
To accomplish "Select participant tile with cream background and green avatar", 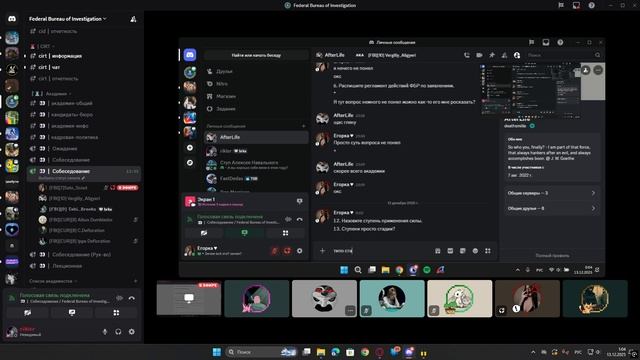I will (460, 298).
